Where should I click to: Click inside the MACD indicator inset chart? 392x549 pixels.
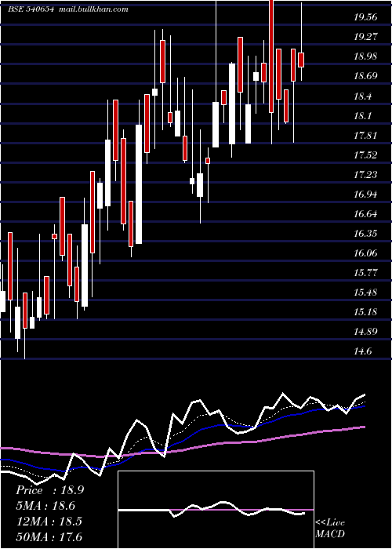(x=216, y=510)
